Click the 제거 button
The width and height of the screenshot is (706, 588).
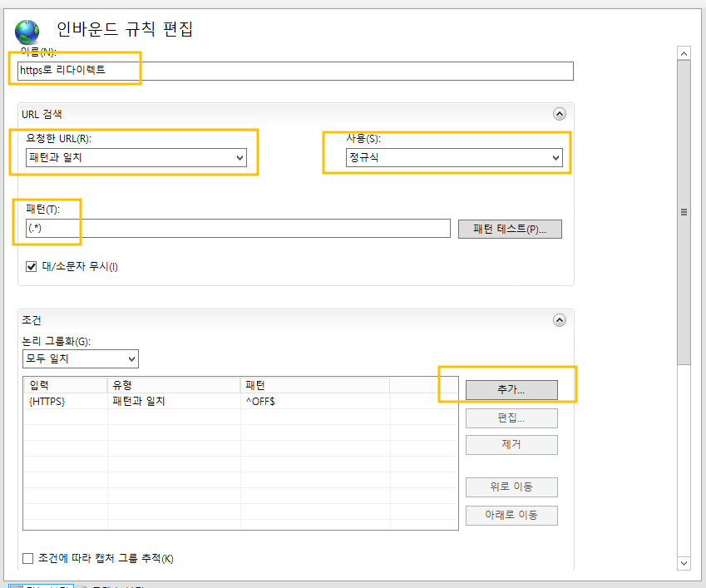tap(511, 444)
